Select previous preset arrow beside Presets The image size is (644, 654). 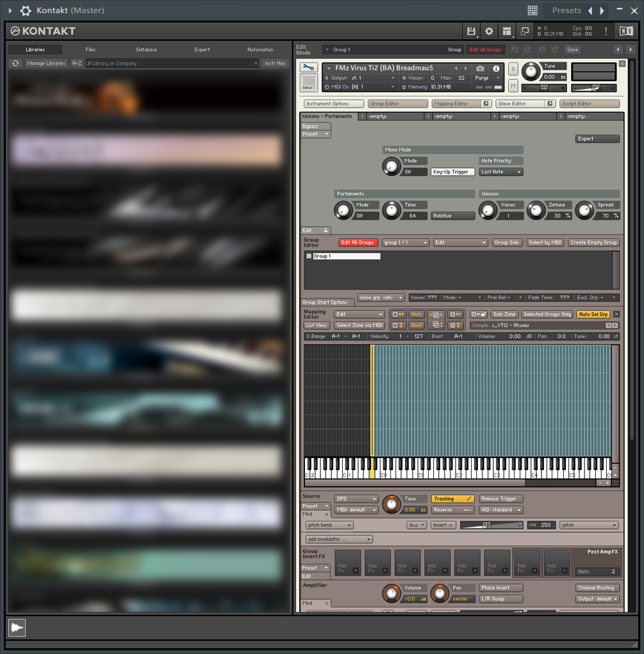pyautogui.click(x=590, y=10)
